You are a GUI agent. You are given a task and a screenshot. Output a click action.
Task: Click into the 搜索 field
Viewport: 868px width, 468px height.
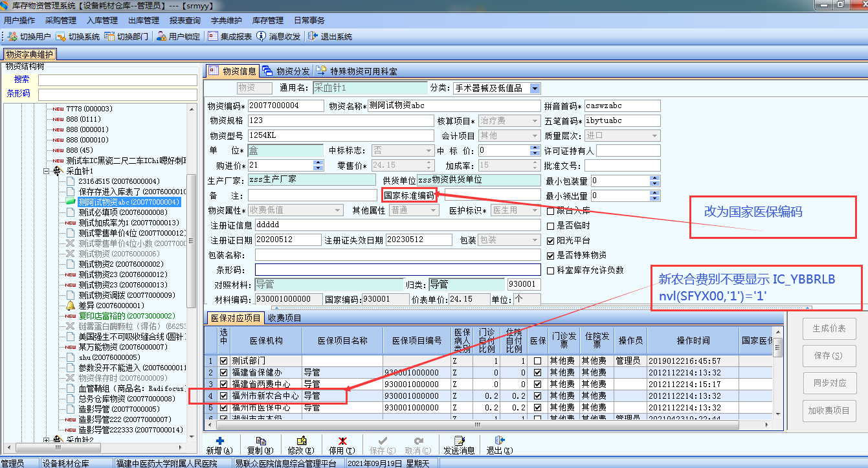117,80
